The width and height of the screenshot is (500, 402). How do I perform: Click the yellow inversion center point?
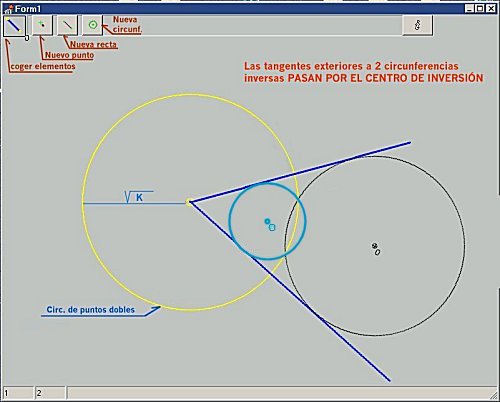[189, 202]
